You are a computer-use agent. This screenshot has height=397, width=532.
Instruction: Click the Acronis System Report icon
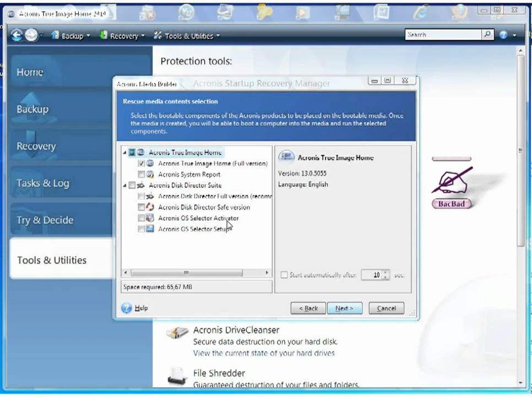150,174
